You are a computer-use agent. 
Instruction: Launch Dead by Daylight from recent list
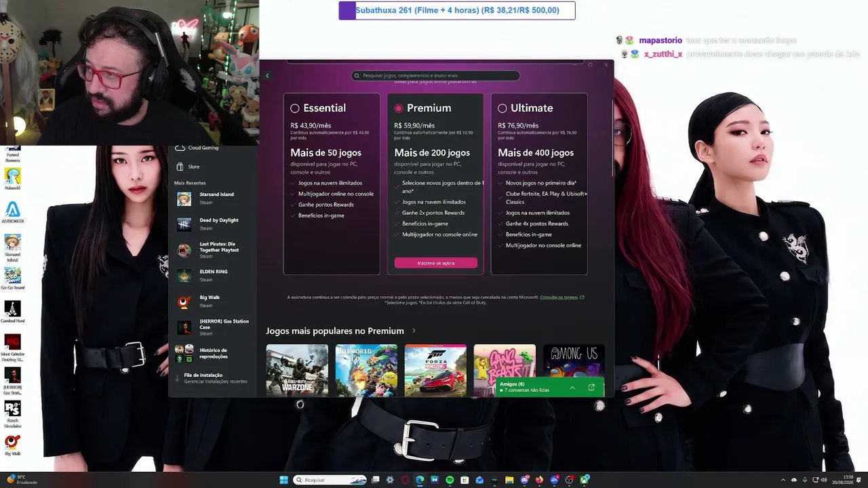point(212,224)
